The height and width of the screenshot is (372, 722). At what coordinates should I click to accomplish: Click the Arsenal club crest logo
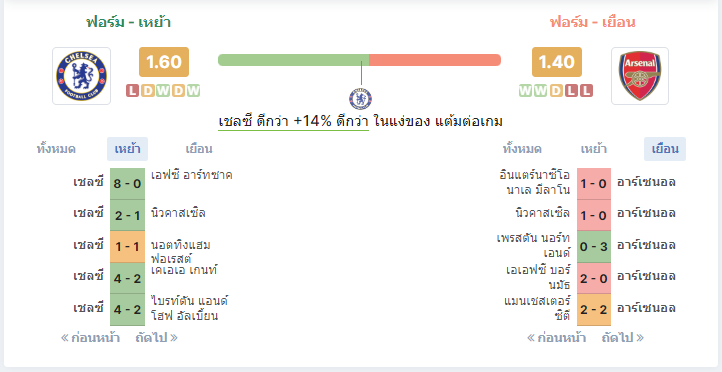[640, 76]
